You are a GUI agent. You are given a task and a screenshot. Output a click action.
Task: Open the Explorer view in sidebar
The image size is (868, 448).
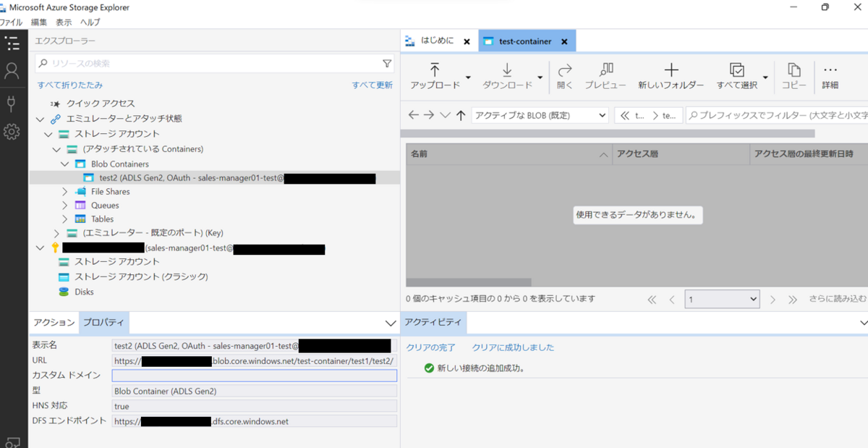[12, 43]
